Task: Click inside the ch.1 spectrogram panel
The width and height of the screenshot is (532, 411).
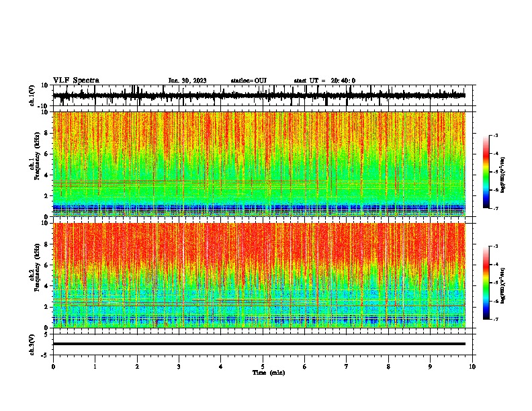Action: point(259,164)
